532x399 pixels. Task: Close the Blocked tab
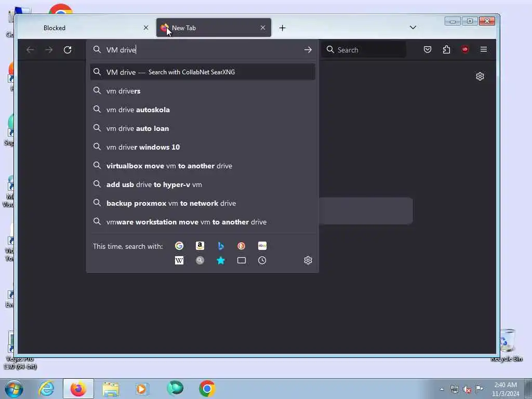pyautogui.click(x=146, y=28)
